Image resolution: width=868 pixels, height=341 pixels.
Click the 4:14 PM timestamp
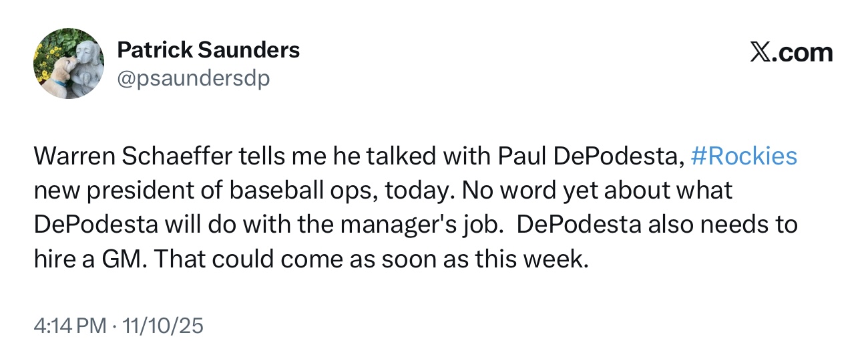point(69,326)
